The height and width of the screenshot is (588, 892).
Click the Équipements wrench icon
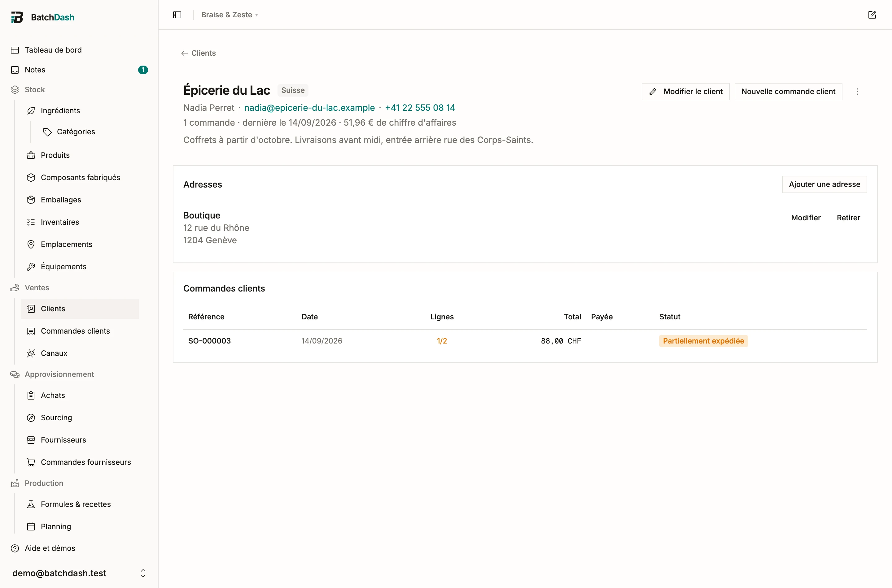(31, 267)
